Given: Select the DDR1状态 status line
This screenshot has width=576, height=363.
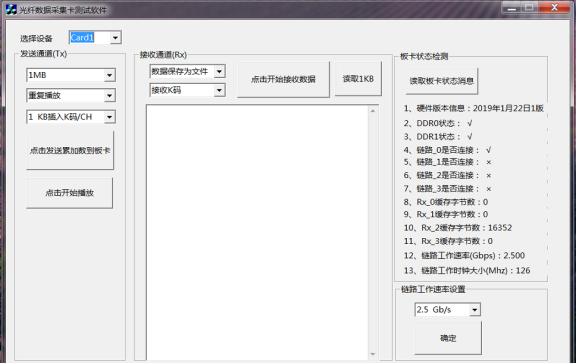Looking at the screenshot, I should tap(438, 137).
